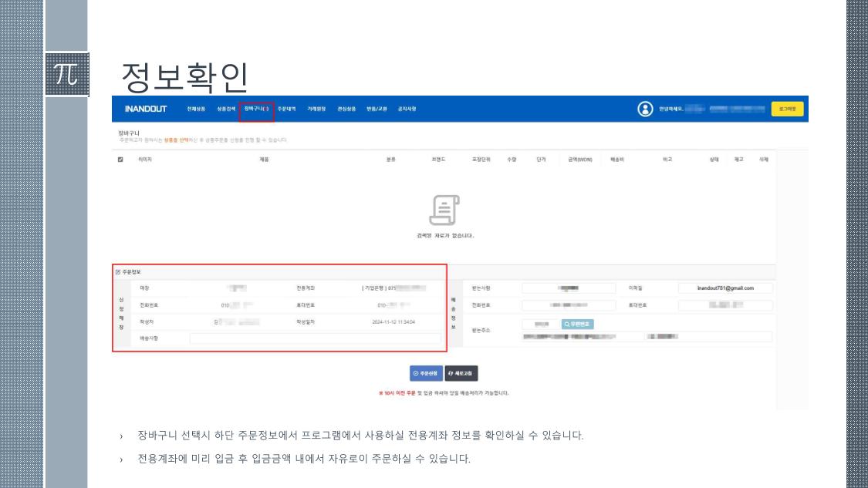This screenshot has width=868, height=488.
Task: Click the yellow 로그아웃 button
Action: pyautogui.click(x=787, y=109)
